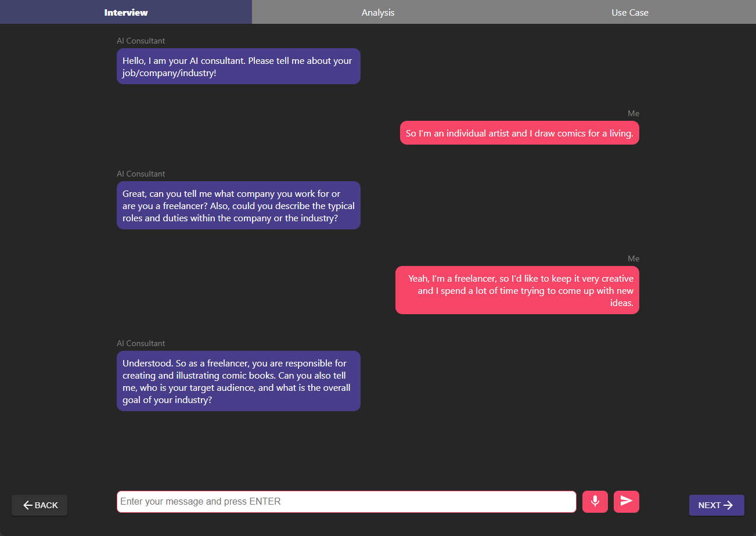756x536 pixels.
Task: Go to the next step with NEXT
Action: (717, 505)
